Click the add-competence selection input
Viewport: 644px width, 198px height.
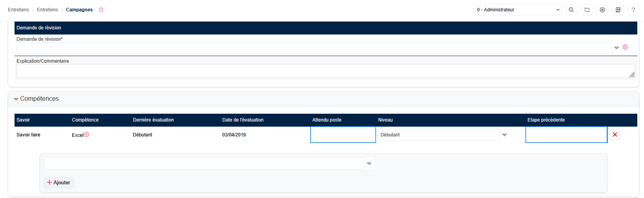tap(204, 163)
